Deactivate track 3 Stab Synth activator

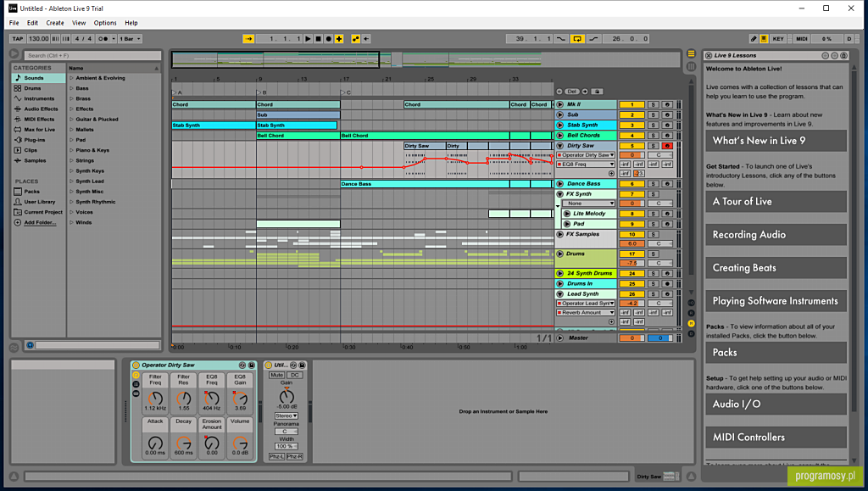click(x=632, y=126)
